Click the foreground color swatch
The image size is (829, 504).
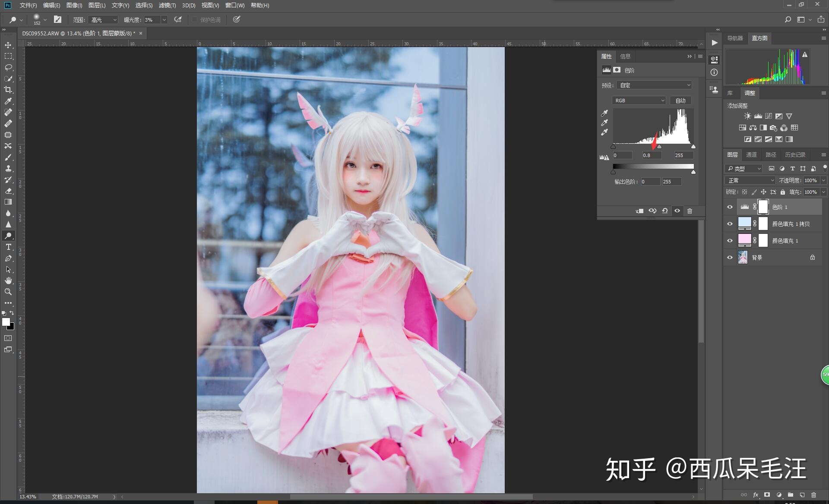click(x=6, y=322)
